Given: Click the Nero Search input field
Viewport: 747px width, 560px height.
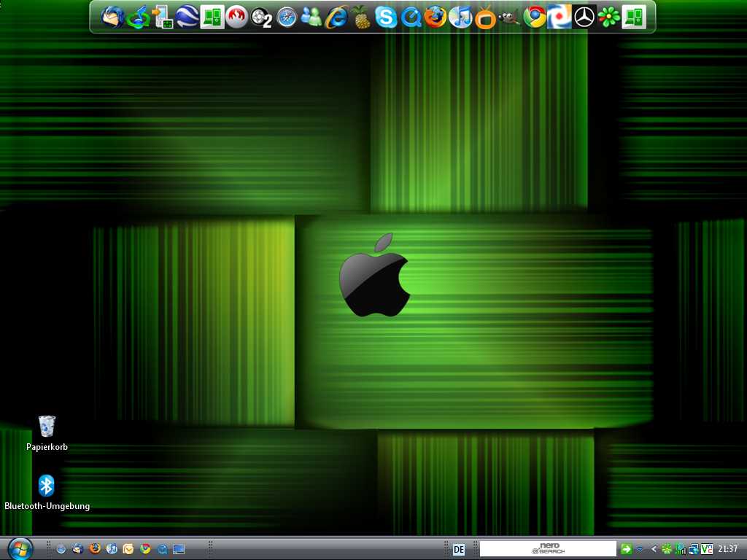Looking at the screenshot, I should coord(547,548).
